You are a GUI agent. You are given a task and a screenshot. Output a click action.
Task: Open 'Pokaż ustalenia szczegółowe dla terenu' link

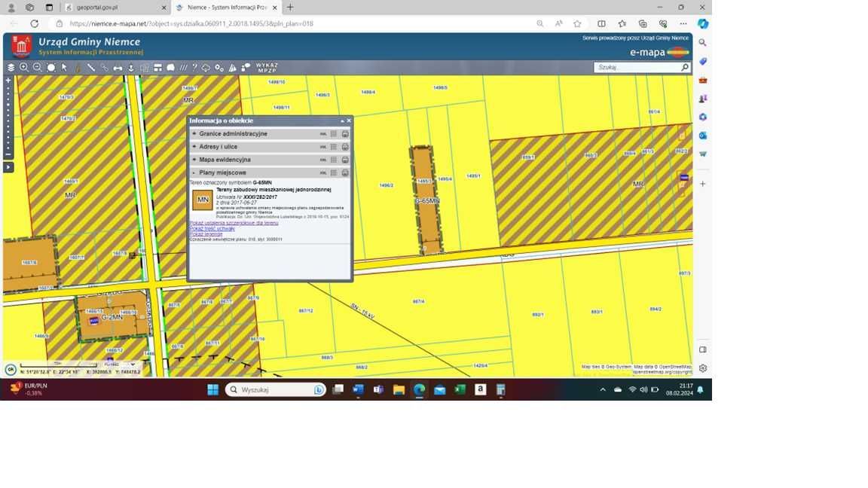234,223
